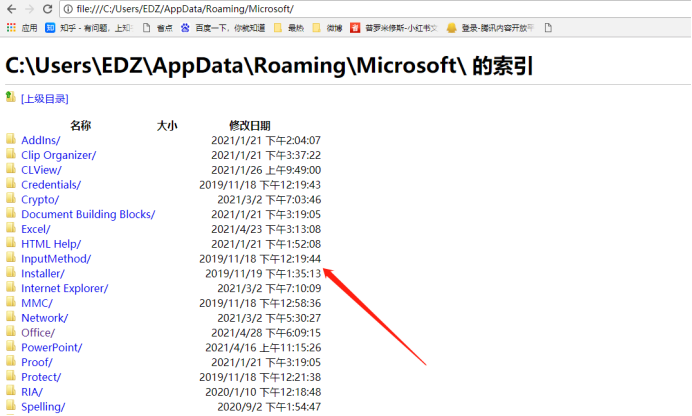692x416 pixels.
Task: Click the browser back arrow
Action: [12, 9]
